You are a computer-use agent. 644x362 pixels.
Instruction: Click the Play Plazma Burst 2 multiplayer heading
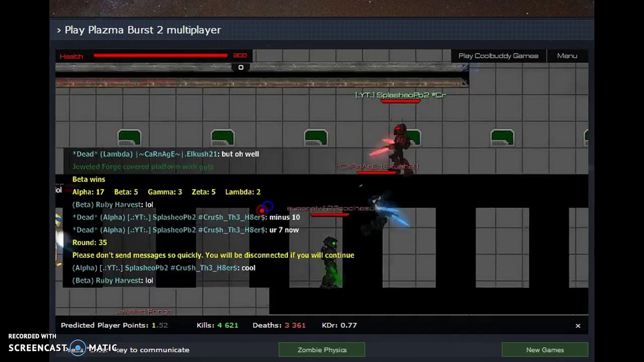tap(143, 30)
